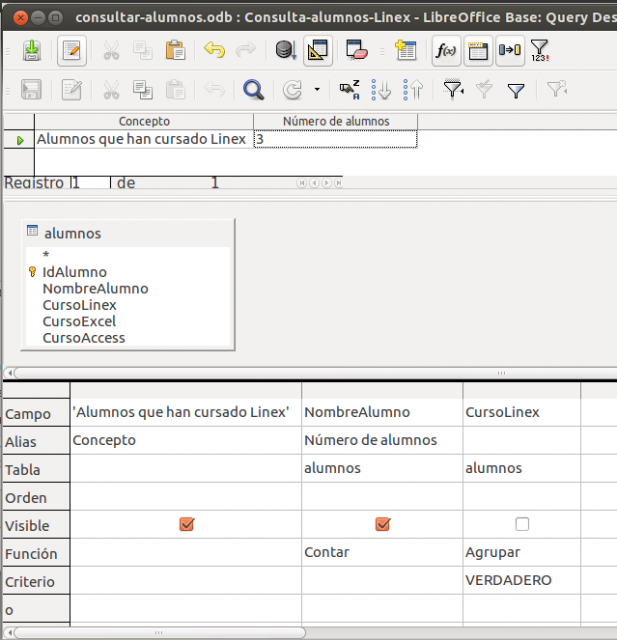Click the Orden row header
Image resolution: width=617 pixels, height=640 pixels.
(36, 498)
